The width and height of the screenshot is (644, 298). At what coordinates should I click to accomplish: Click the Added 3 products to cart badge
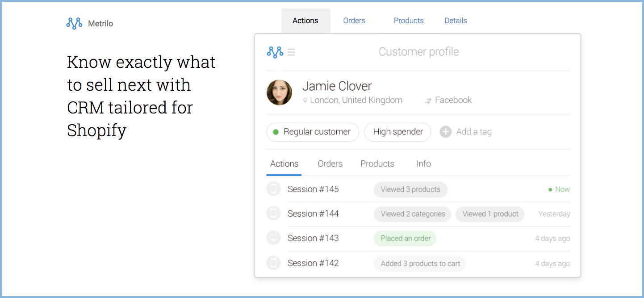(x=420, y=264)
